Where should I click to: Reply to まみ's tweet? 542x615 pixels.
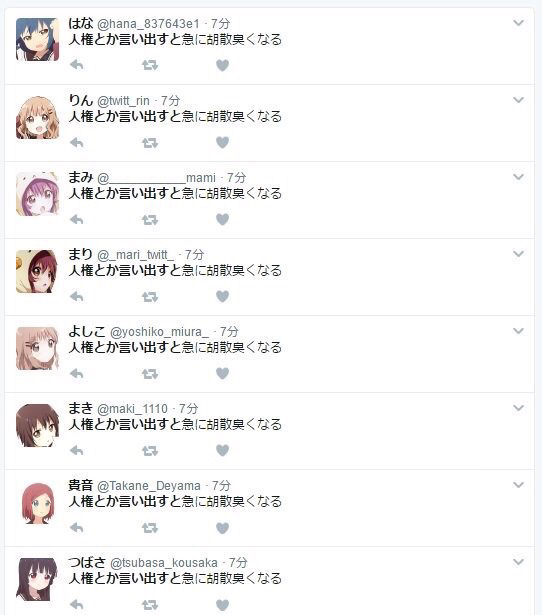[x=77, y=219]
